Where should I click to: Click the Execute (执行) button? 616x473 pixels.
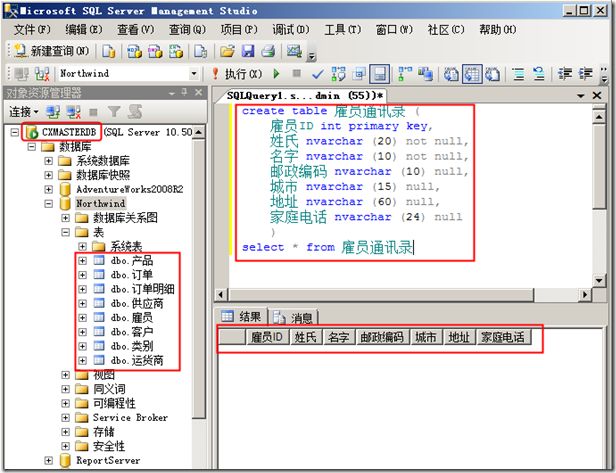237,74
